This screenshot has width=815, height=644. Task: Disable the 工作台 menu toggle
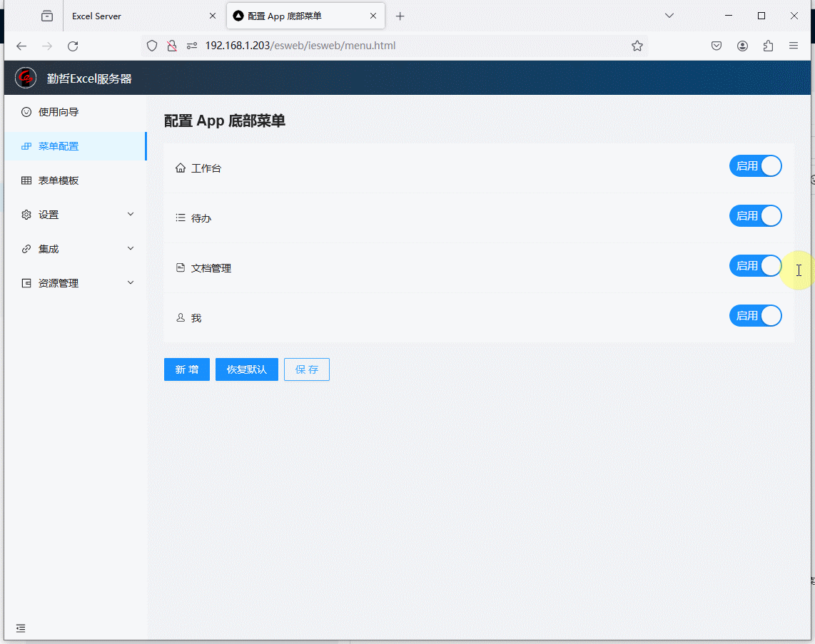[x=755, y=166]
